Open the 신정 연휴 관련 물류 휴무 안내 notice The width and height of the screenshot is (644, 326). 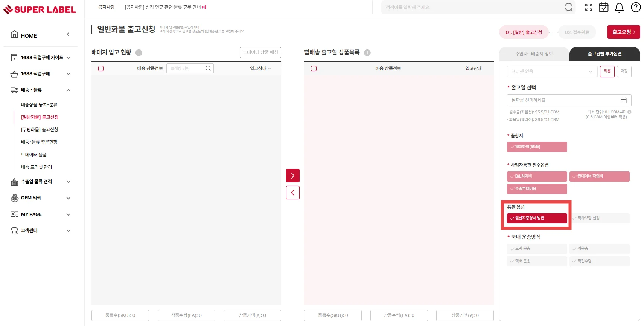165,7
